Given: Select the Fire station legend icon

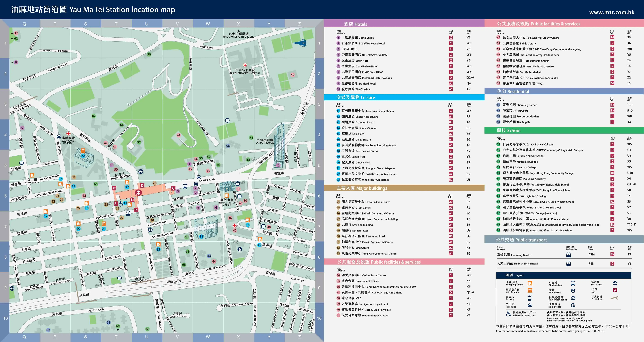Looking at the screenshot, I should 615,283.
